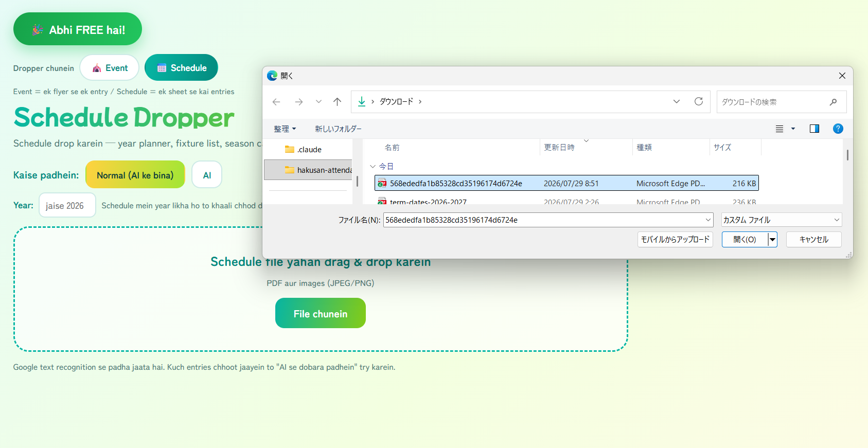Open the filename combo box dropdown
Image resolution: width=868 pixels, height=448 pixels.
pyautogui.click(x=708, y=220)
